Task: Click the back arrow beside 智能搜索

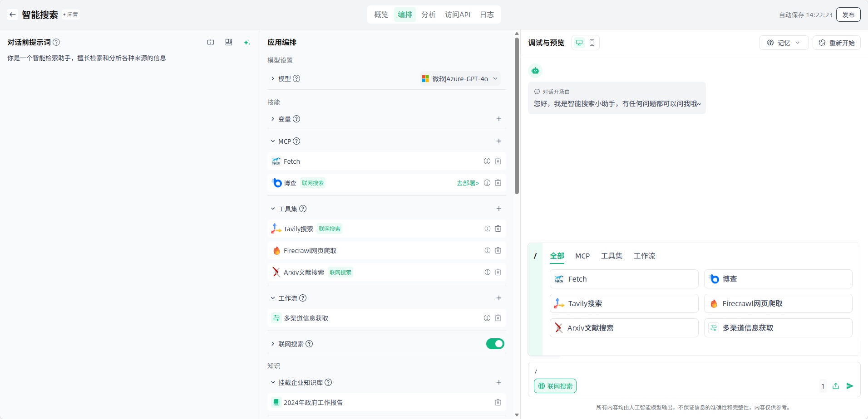Action: click(x=13, y=15)
